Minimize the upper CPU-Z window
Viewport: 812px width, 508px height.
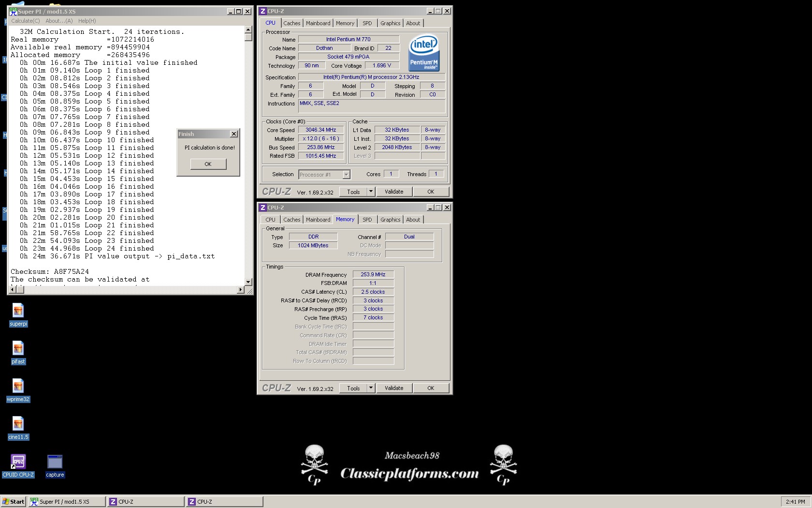(430, 11)
